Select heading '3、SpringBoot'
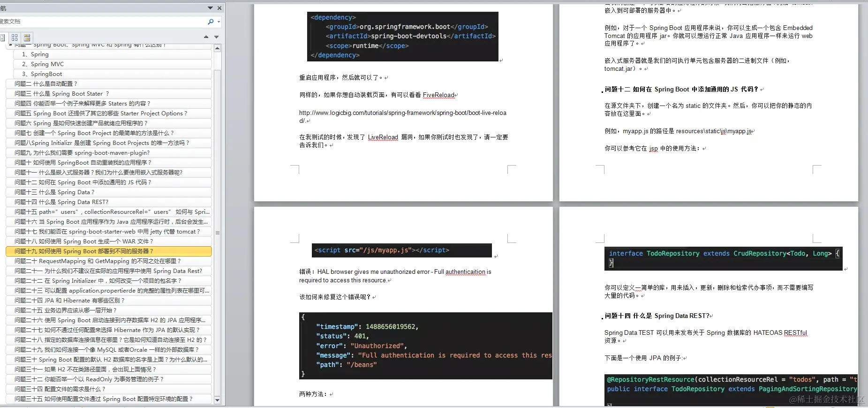This screenshot has width=868, height=408. 113,74
